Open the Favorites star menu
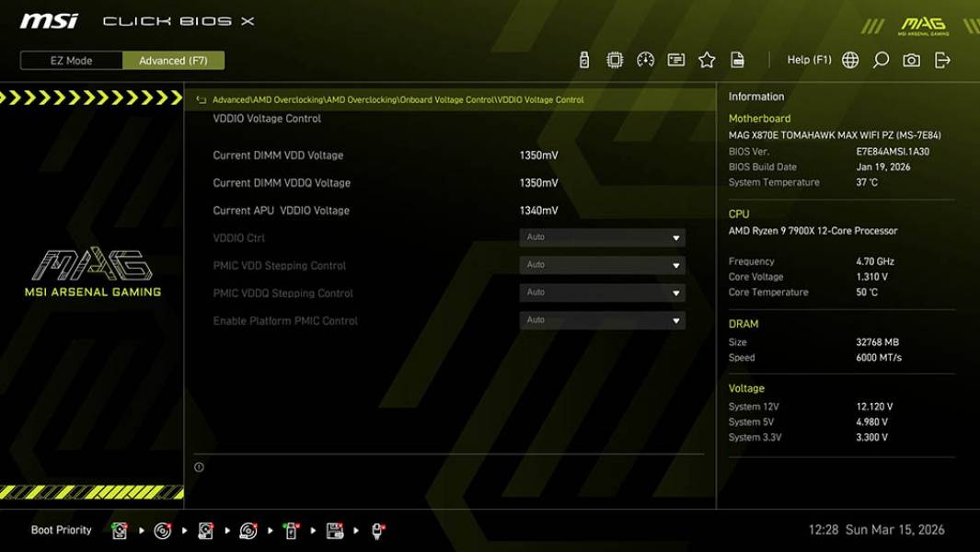The width and height of the screenshot is (980, 552). pyautogui.click(x=707, y=59)
